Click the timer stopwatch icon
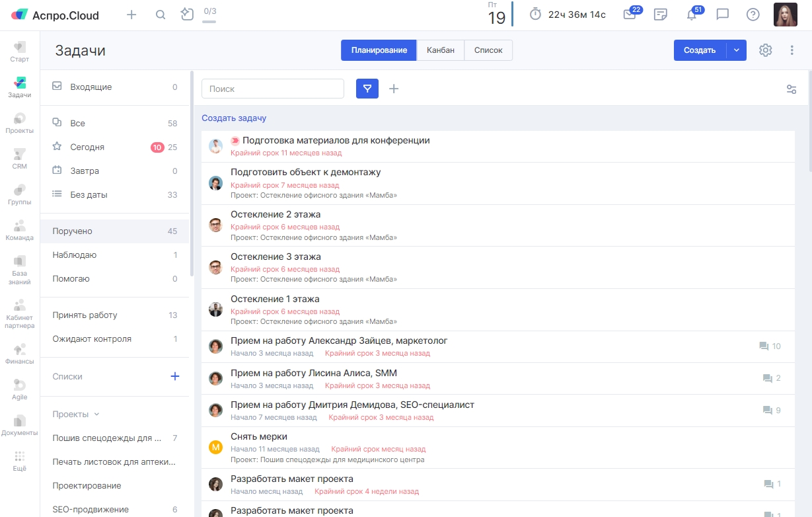 (536, 15)
